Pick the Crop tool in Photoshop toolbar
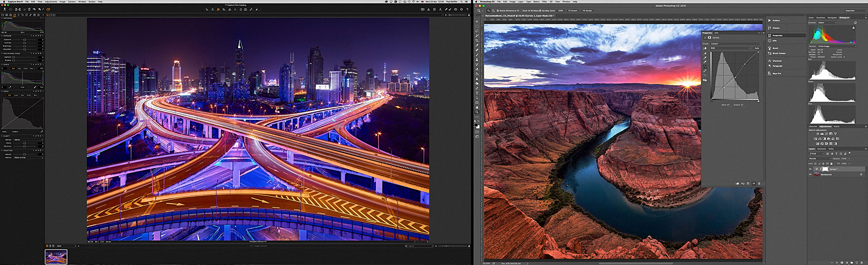This screenshot has height=265, width=868. pyautogui.click(x=477, y=40)
